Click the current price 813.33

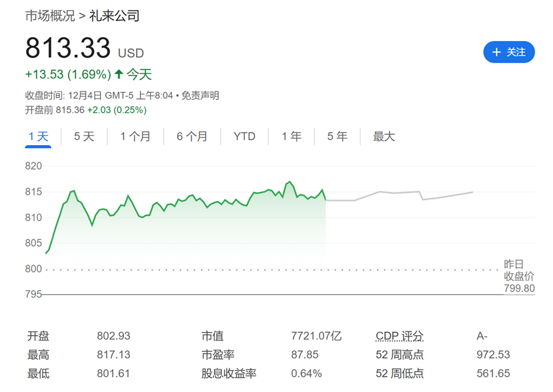[68, 48]
